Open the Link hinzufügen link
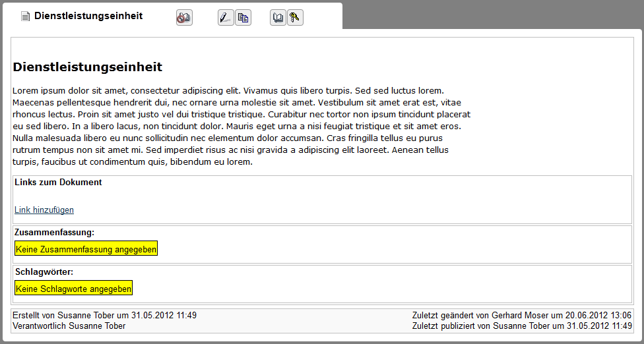The image size is (644, 344). pos(44,210)
